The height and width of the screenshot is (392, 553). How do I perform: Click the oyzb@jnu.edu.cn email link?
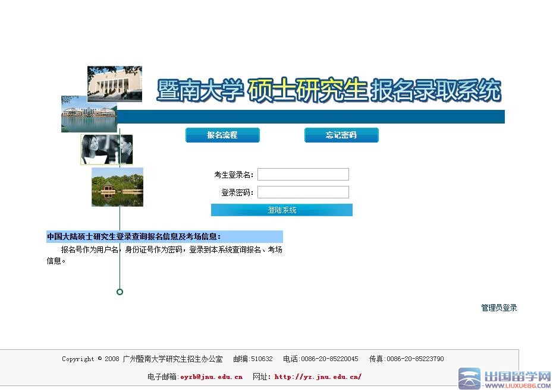(x=211, y=377)
